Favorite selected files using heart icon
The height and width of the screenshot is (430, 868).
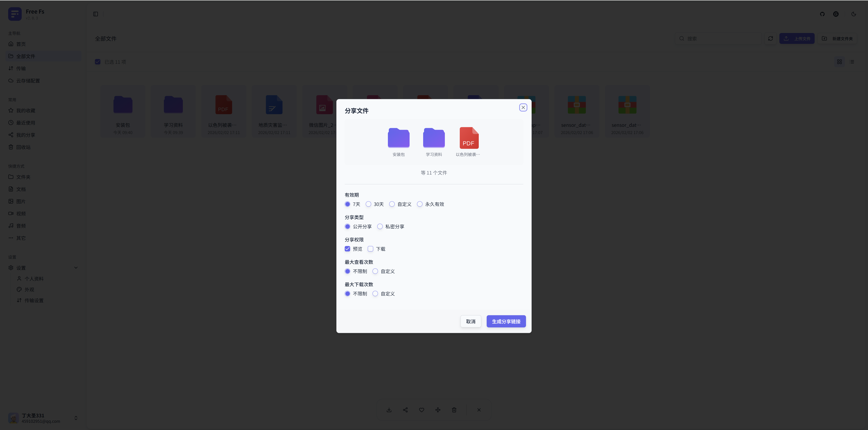[422, 410]
